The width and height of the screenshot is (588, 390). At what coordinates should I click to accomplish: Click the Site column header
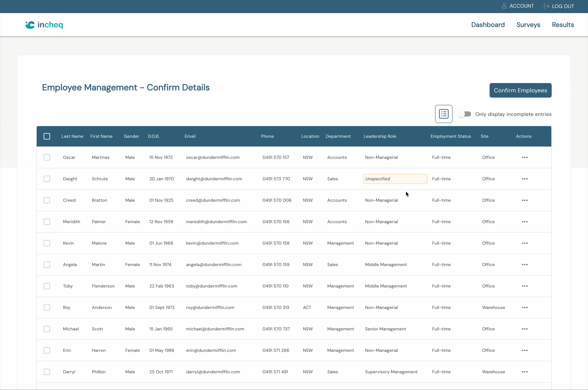click(484, 136)
